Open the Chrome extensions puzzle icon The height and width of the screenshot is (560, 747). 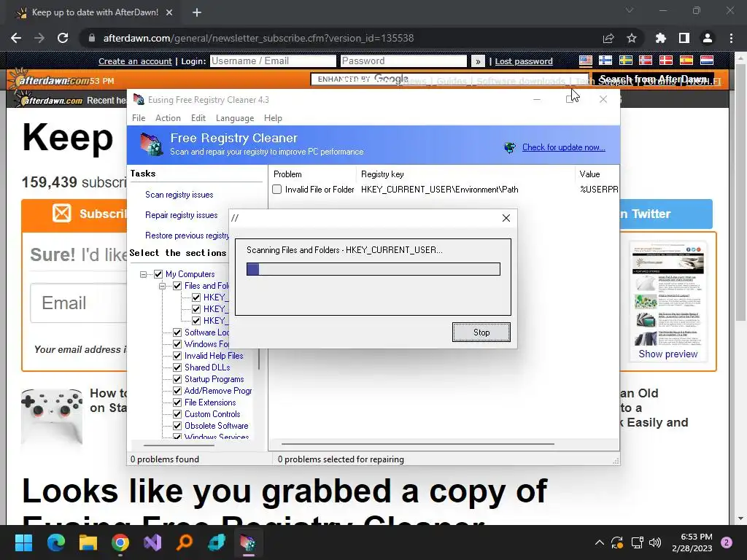pyautogui.click(x=661, y=38)
